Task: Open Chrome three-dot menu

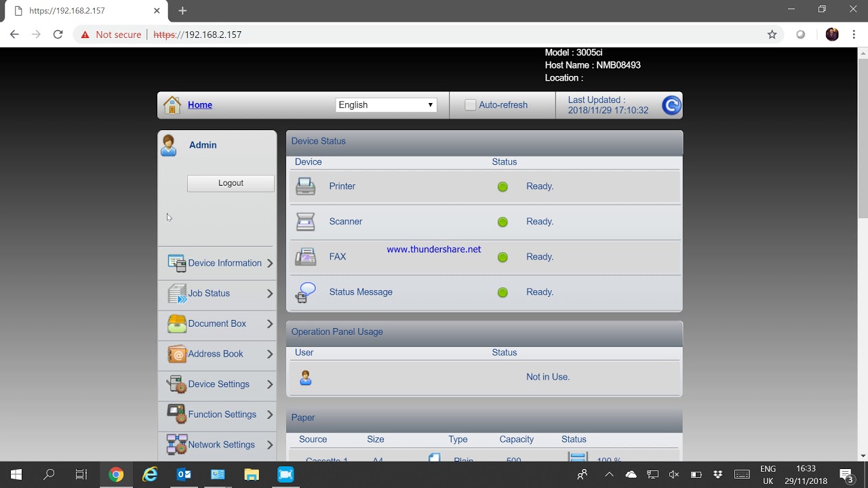Action: click(854, 35)
